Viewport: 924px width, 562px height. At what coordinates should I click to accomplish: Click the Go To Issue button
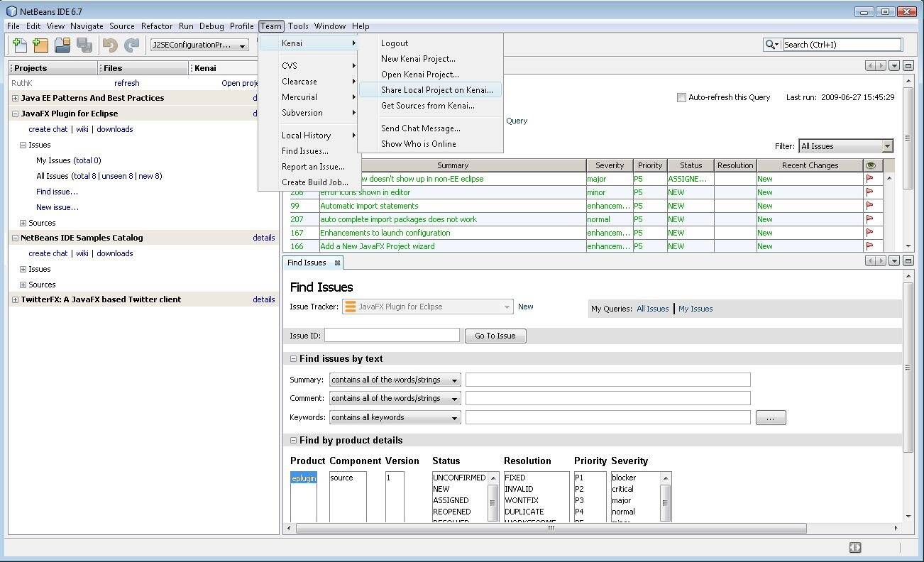click(495, 336)
